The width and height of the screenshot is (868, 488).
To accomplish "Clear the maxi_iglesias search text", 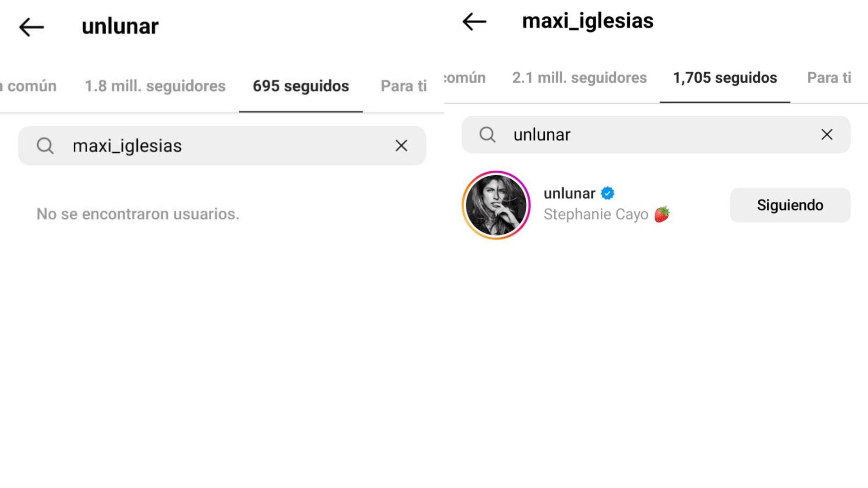I will (x=401, y=145).
